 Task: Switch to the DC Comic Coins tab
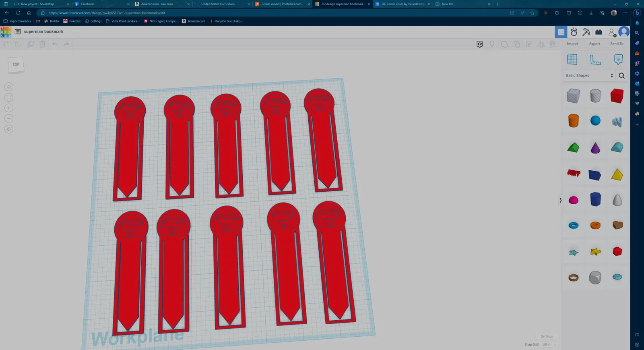click(402, 4)
